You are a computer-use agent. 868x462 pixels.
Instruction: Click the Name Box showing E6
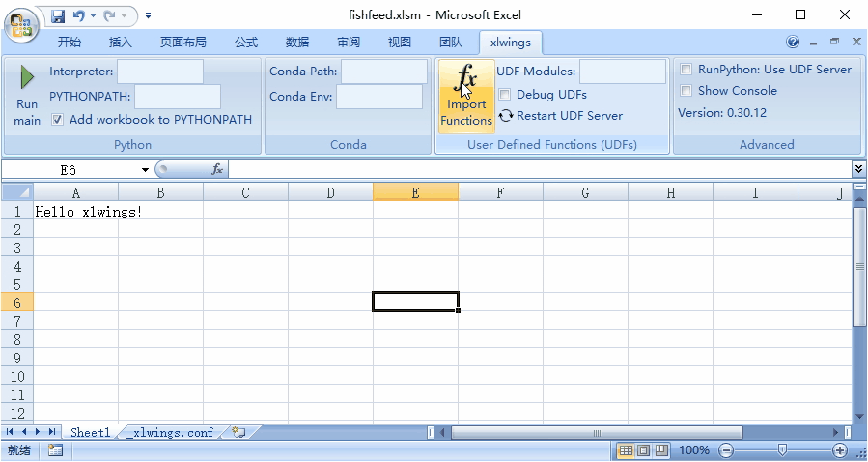(68, 169)
